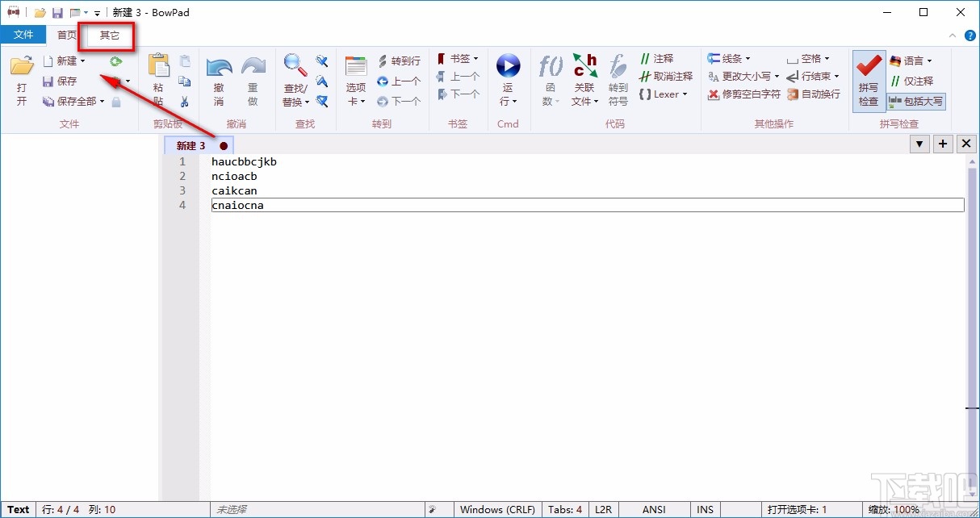Switch to the Home (首页) ribbon tab
Image resolution: width=980 pixels, height=518 pixels.
point(67,35)
